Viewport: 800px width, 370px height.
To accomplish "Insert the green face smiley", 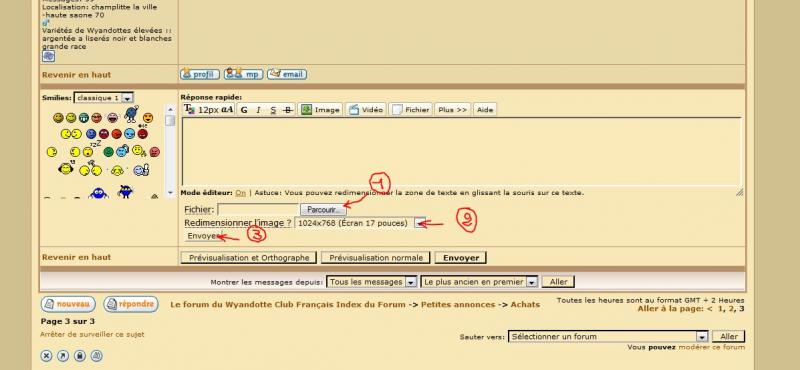I will click(x=108, y=152).
